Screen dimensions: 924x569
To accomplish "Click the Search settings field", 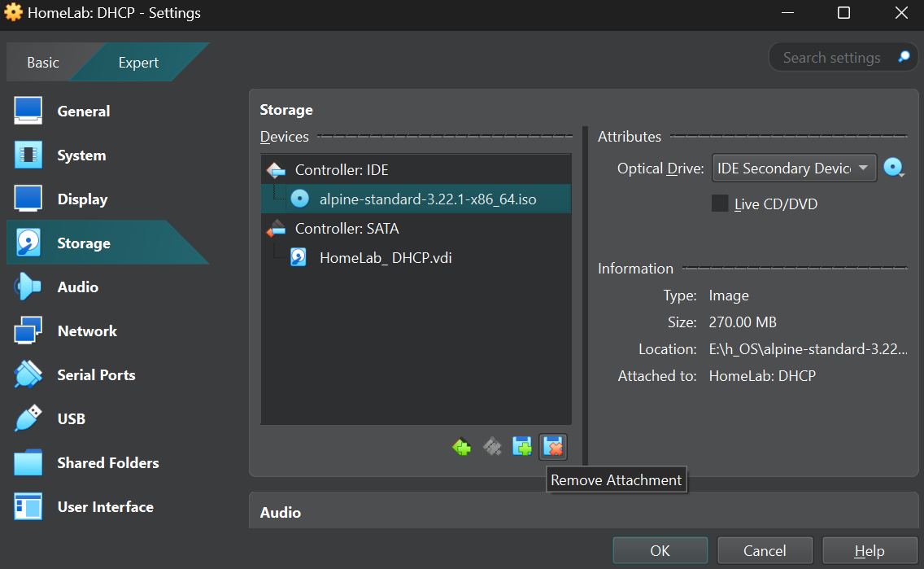I will (831, 58).
